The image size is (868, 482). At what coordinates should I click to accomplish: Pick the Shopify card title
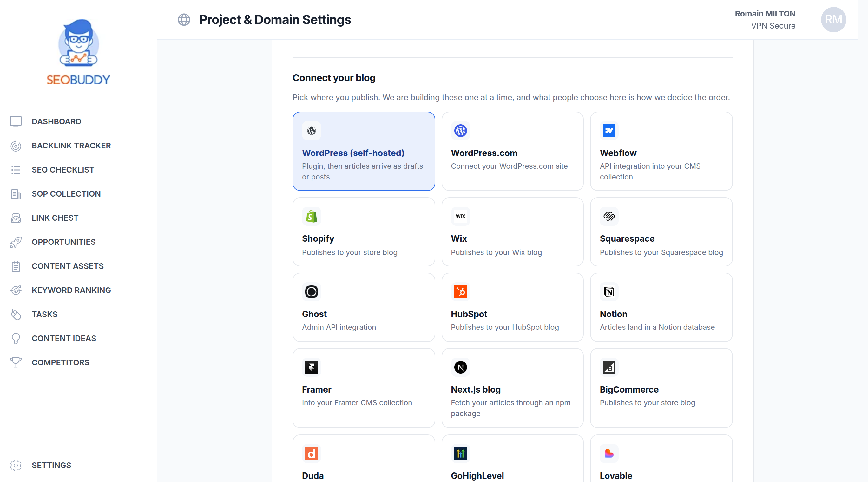point(318,239)
